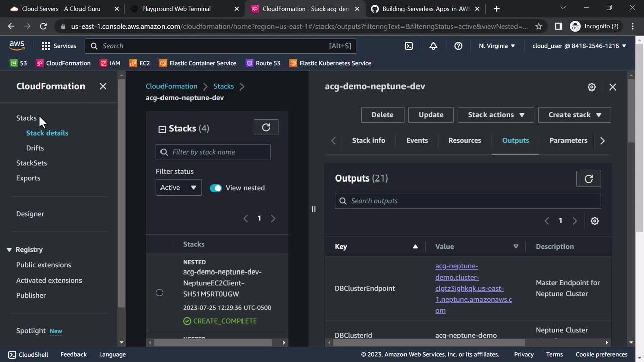644x362 pixels.
Task: Open the S3 favorites shortcut
Action: 18,63
